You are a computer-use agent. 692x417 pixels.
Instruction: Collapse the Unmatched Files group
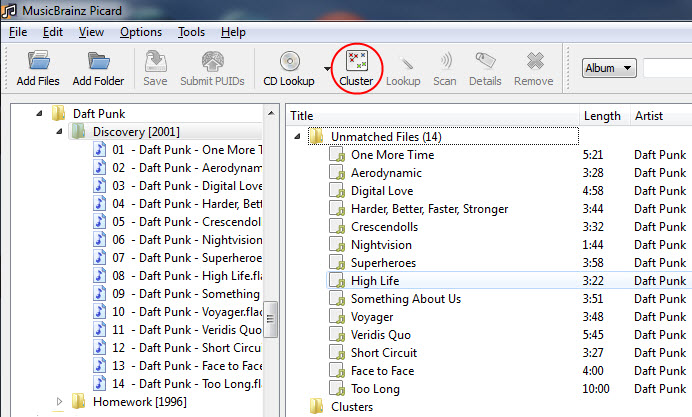tap(296, 136)
